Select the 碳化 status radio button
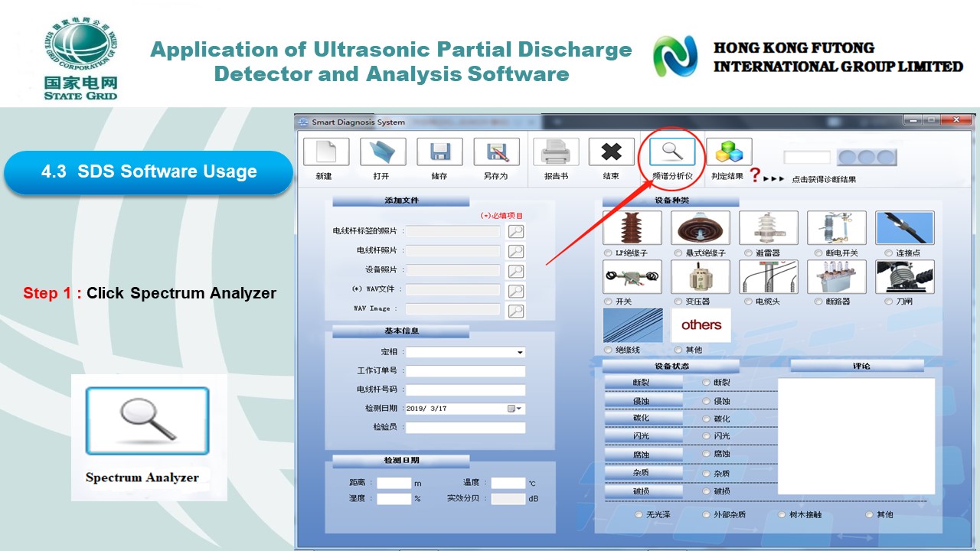Screen dimensions: 980x551 (x=706, y=419)
